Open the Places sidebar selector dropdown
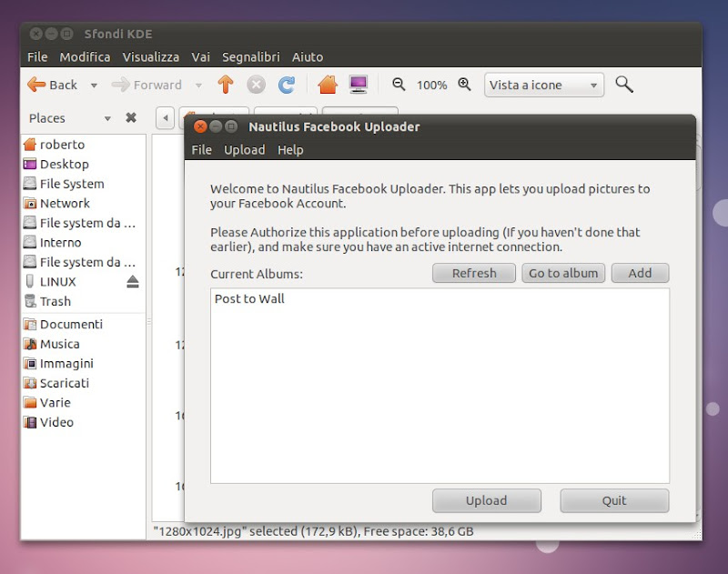The width and height of the screenshot is (728, 574). 107,119
